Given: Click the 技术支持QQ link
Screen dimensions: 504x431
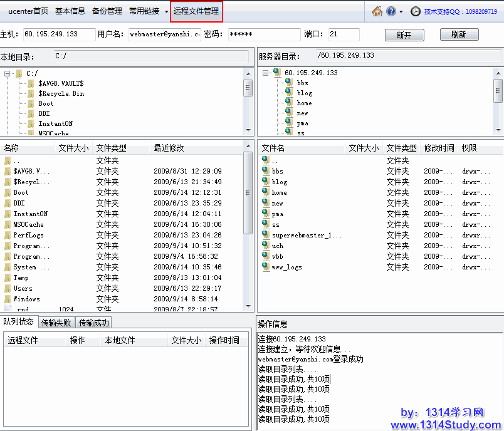Looking at the screenshot, I should point(460,11).
